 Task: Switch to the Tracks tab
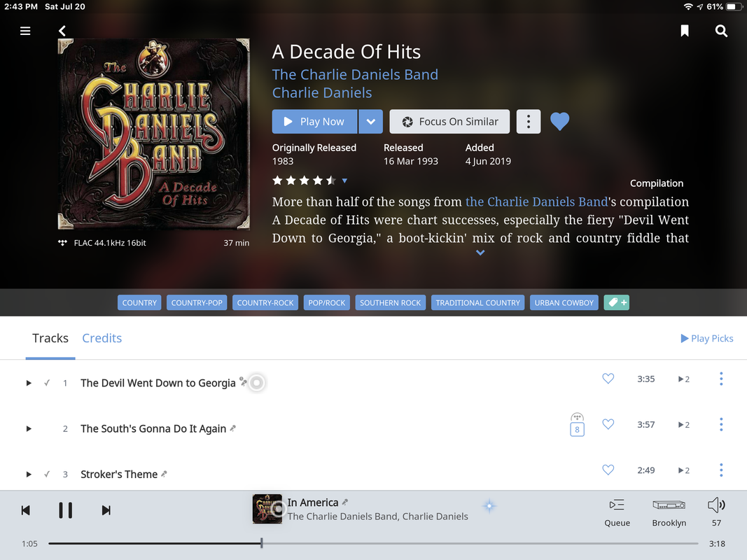[50, 338]
